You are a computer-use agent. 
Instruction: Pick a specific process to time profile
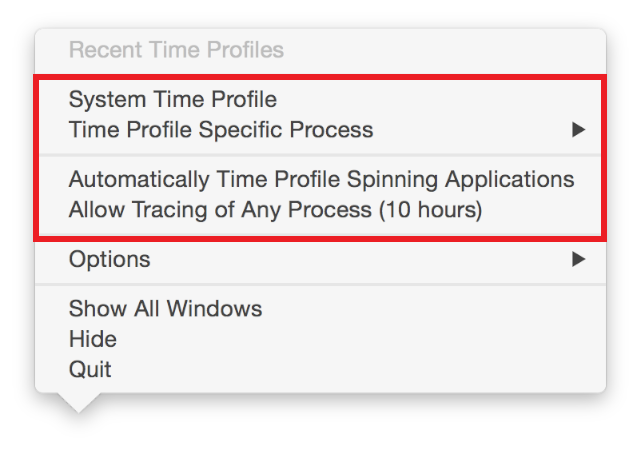[x=220, y=129]
